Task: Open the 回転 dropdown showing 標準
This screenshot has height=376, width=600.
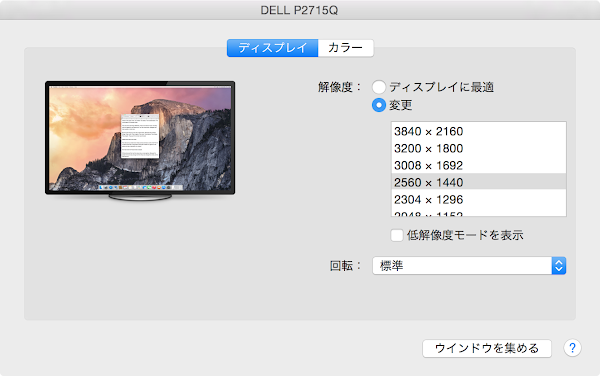Action: pos(469,265)
